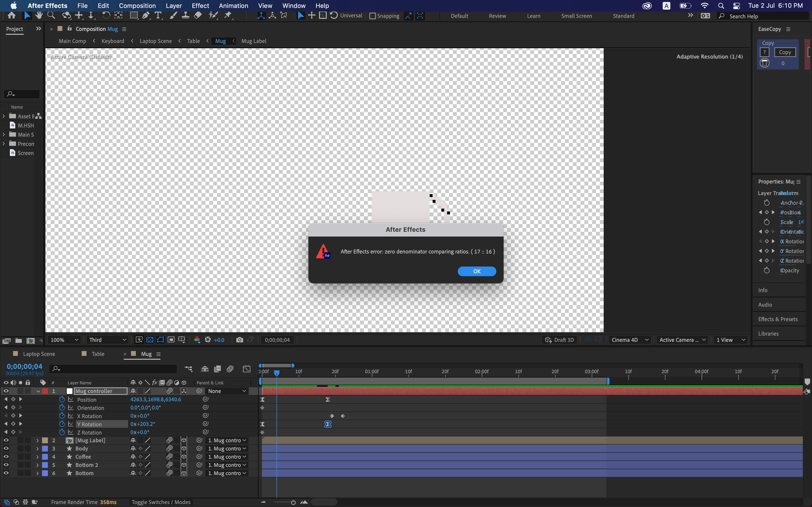This screenshot has width=812, height=507.
Task: Click Toggle Switches / Modes button
Action: [x=161, y=502]
